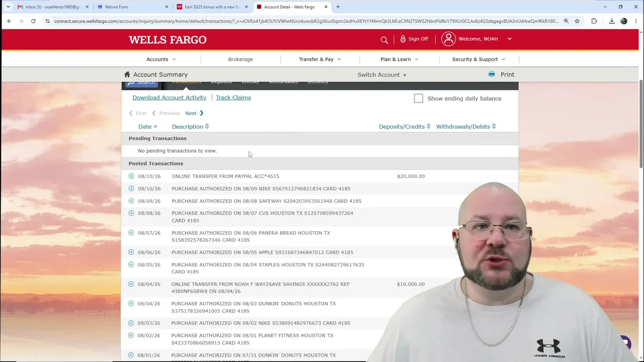Open a new browser tab

[x=338, y=7]
